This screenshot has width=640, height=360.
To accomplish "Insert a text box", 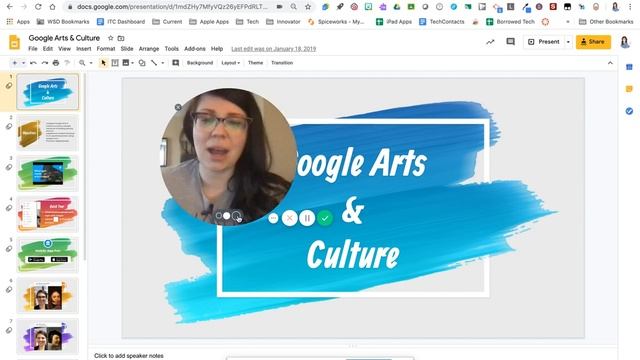I will pyautogui.click(x=115, y=63).
